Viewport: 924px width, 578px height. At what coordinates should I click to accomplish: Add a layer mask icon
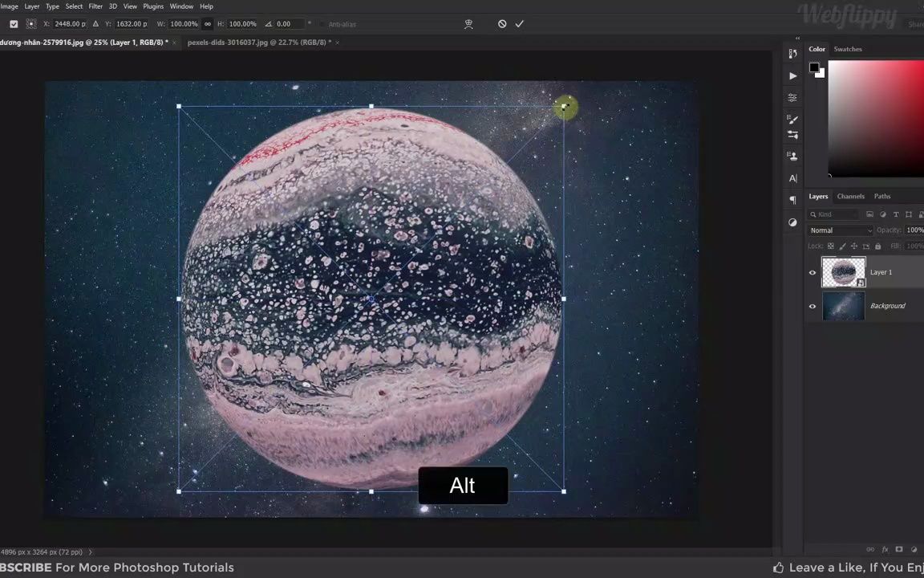click(899, 549)
